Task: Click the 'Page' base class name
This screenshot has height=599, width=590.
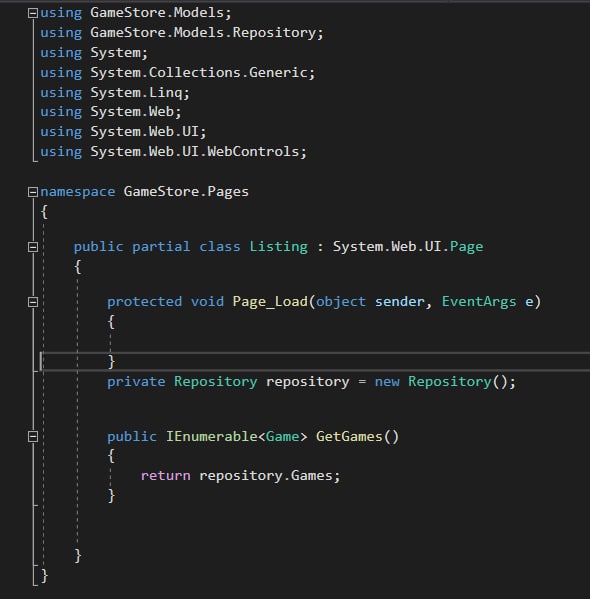Action: [x=467, y=247]
